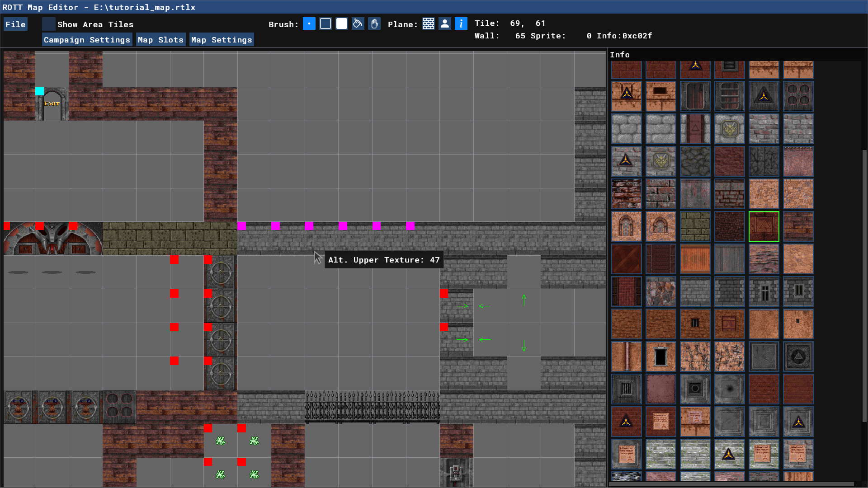Open Map Settings
Viewport: 868px width, 488px height.
[x=222, y=40]
